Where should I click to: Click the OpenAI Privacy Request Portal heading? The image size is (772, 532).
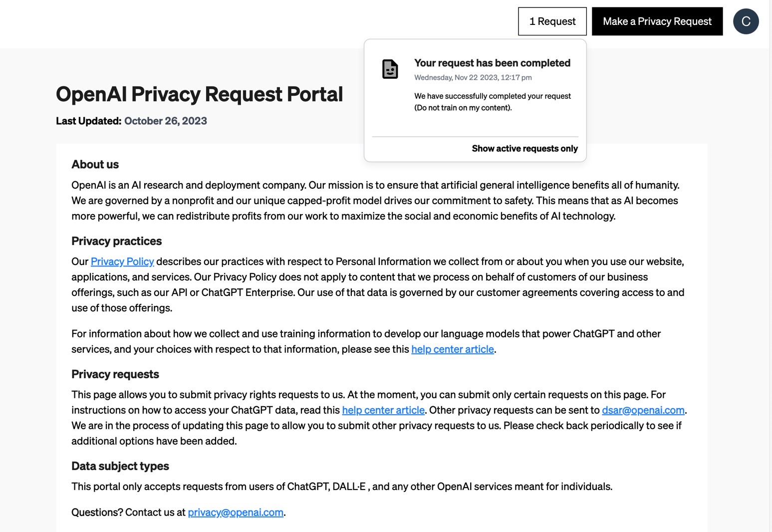199,94
